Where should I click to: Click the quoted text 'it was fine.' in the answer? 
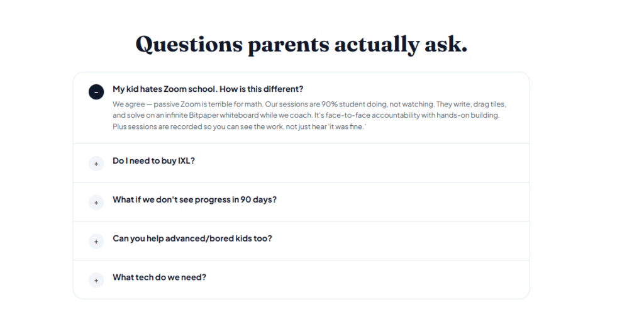(347, 126)
